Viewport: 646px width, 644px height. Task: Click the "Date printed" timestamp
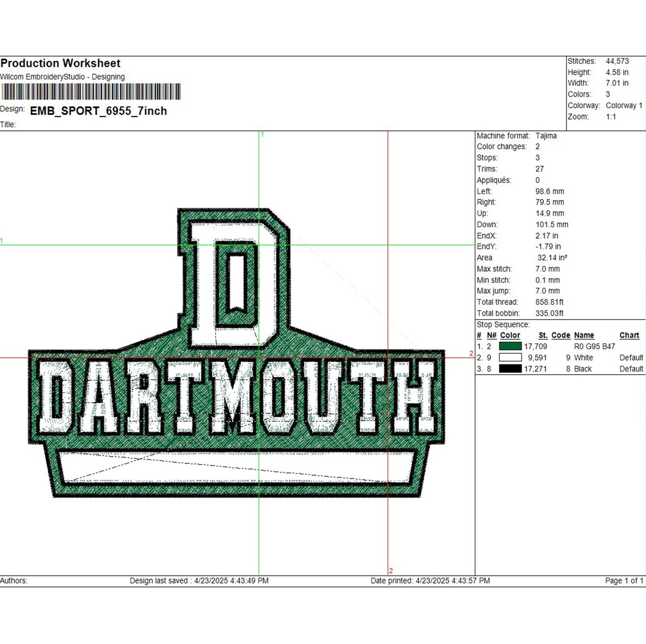pyautogui.click(x=430, y=581)
